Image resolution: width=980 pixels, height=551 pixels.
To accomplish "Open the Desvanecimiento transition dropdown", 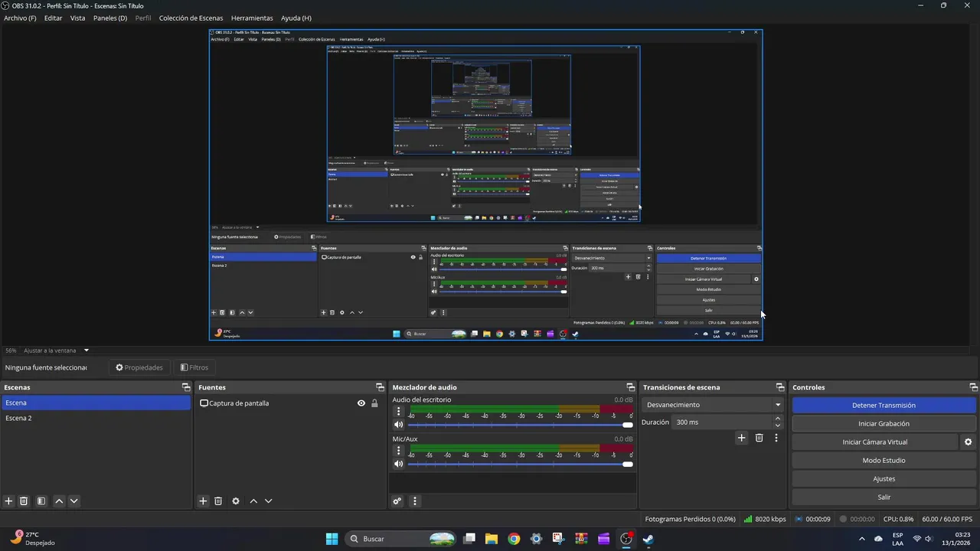I will point(713,405).
